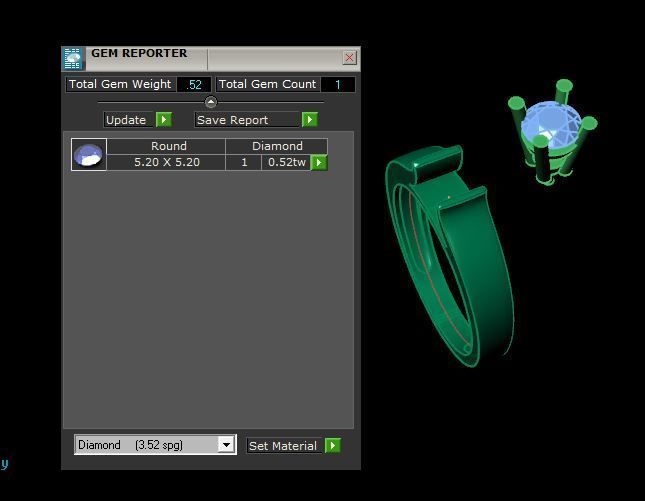Screen dimensions: 645x501
Task: Click the 5.20 X 5.20 size cell
Action: coord(166,162)
